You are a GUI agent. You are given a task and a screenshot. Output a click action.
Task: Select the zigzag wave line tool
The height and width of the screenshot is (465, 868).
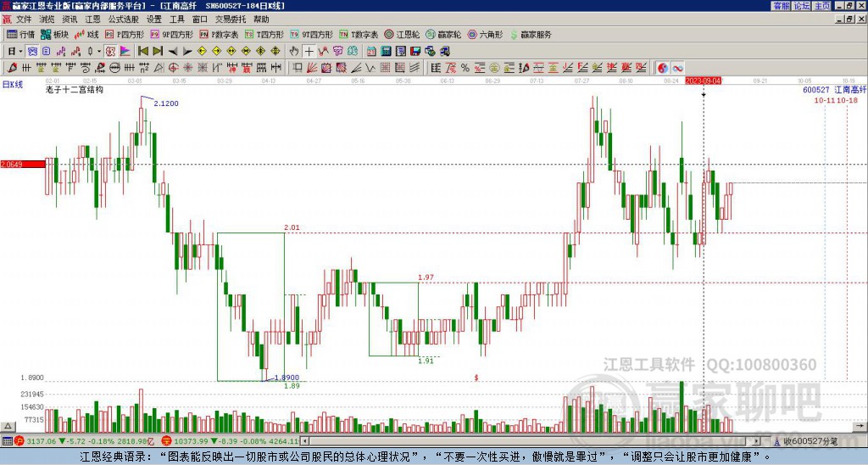[370, 68]
